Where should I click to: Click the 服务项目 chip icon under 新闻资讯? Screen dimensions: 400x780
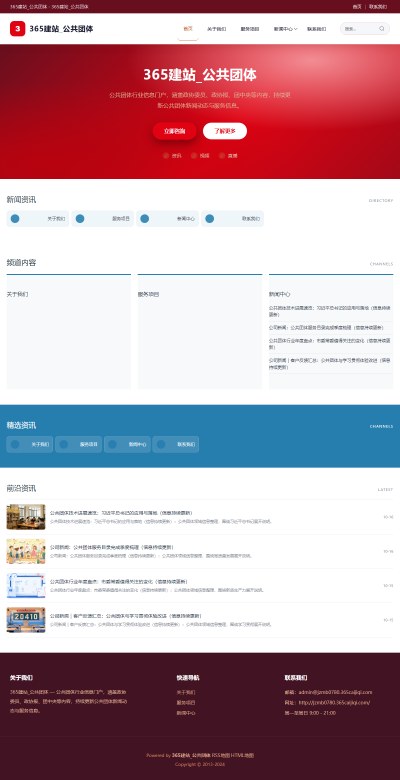pos(80,218)
